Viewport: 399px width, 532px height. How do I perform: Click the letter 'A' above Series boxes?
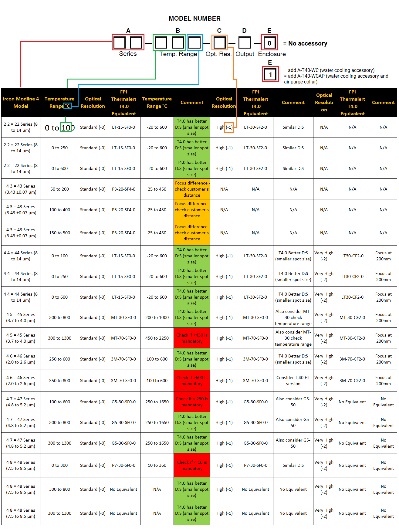[128, 31]
